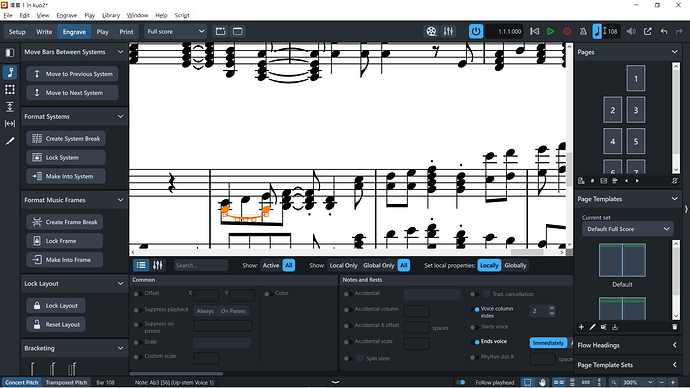
Task: Click Create System Break button
Action: click(66, 139)
